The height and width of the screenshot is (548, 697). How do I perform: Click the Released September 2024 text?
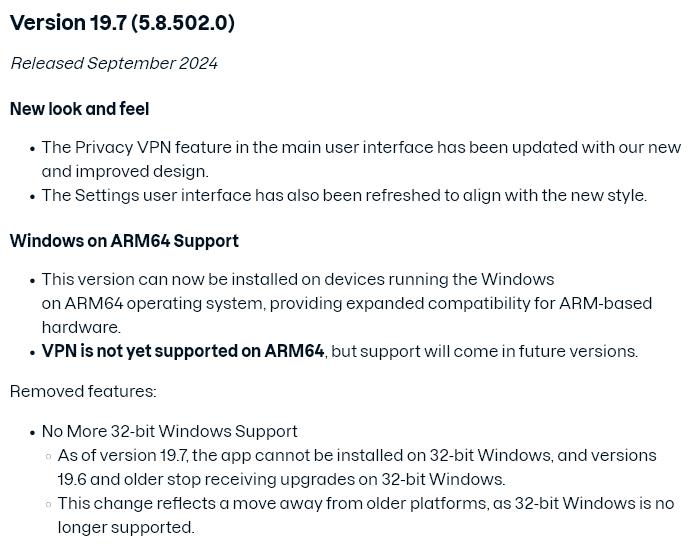click(x=114, y=63)
